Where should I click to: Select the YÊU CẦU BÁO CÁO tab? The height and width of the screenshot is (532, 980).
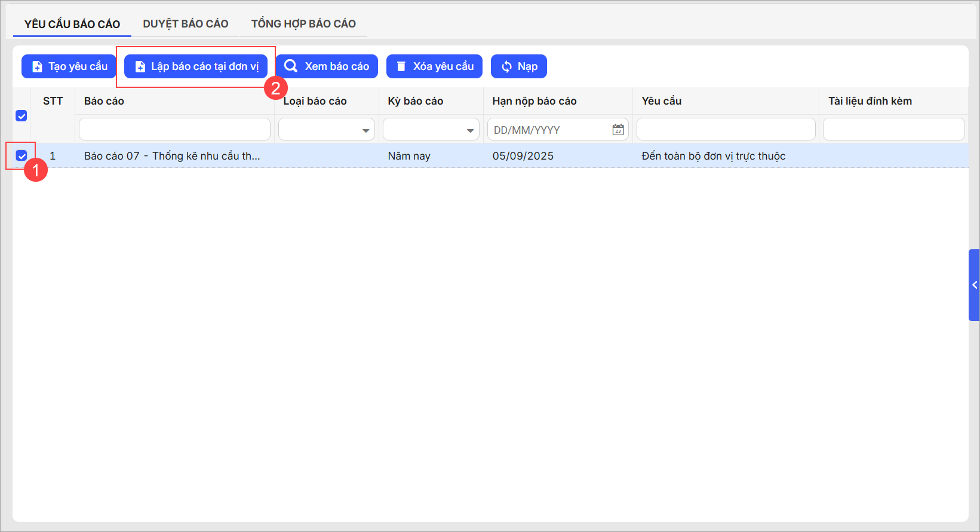coord(72,24)
